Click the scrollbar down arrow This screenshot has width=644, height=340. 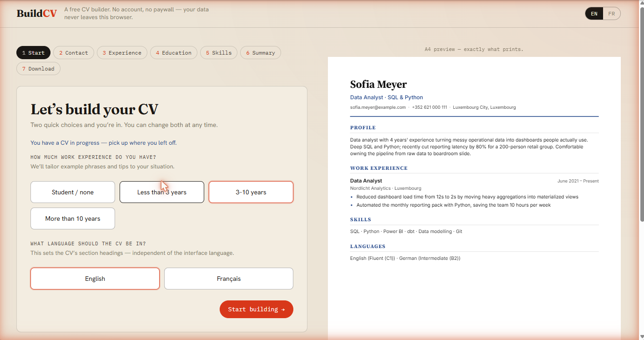[x=641, y=337]
